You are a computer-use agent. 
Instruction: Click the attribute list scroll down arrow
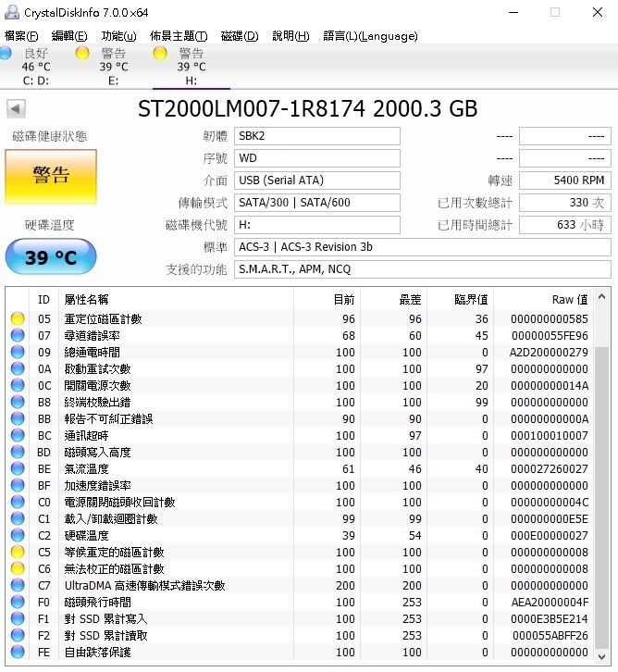pos(601,656)
